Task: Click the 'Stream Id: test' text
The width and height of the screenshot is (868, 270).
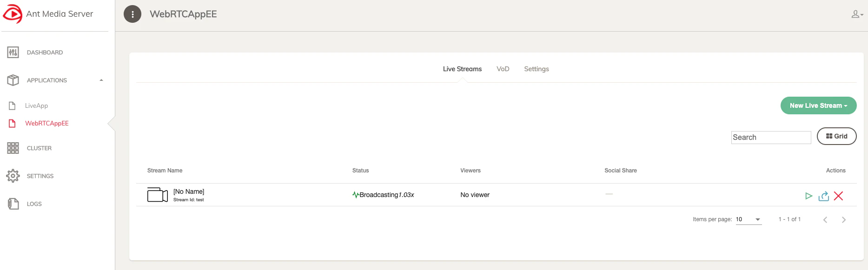Action: point(189,200)
